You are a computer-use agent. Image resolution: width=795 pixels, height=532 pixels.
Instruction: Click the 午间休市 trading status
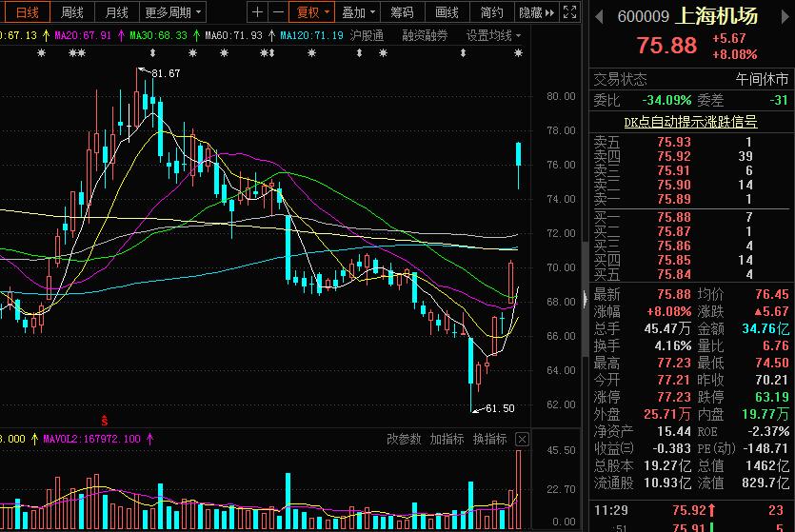coord(762,79)
